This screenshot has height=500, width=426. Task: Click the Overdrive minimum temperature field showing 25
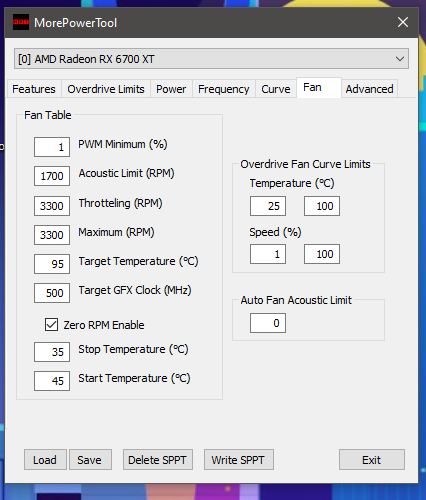pyautogui.click(x=268, y=206)
